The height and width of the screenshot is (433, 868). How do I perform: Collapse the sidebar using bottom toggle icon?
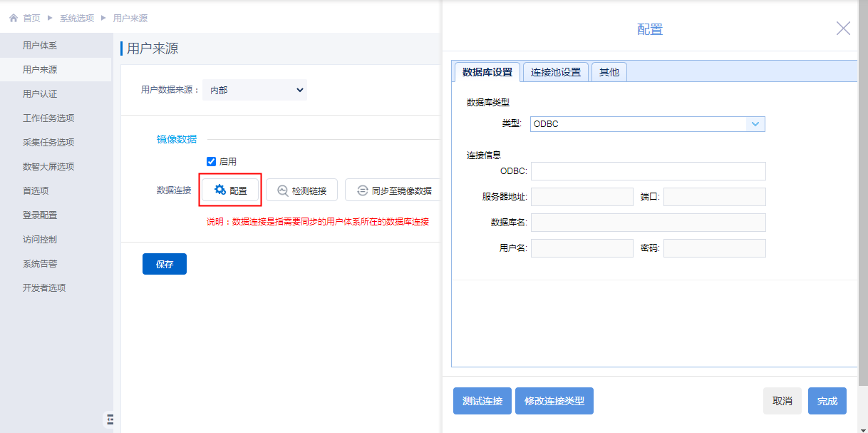point(110,419)
